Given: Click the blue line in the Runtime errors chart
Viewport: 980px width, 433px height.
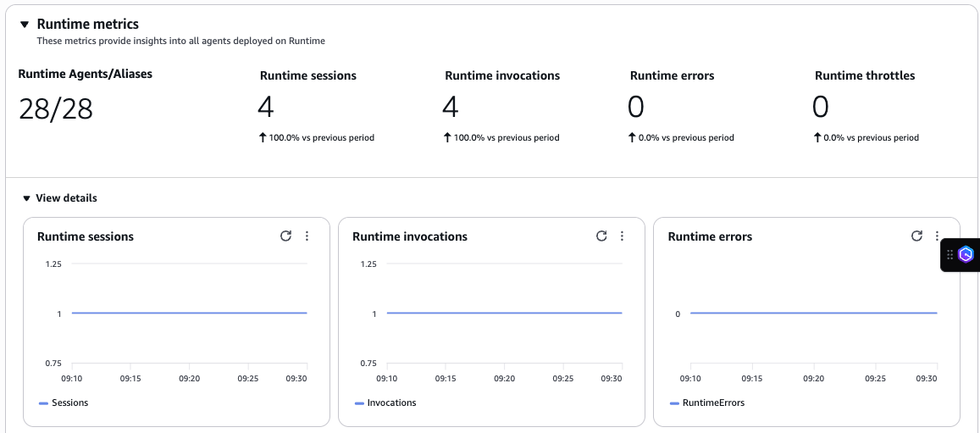Looking at the screenshot, I should click(813, 313).
